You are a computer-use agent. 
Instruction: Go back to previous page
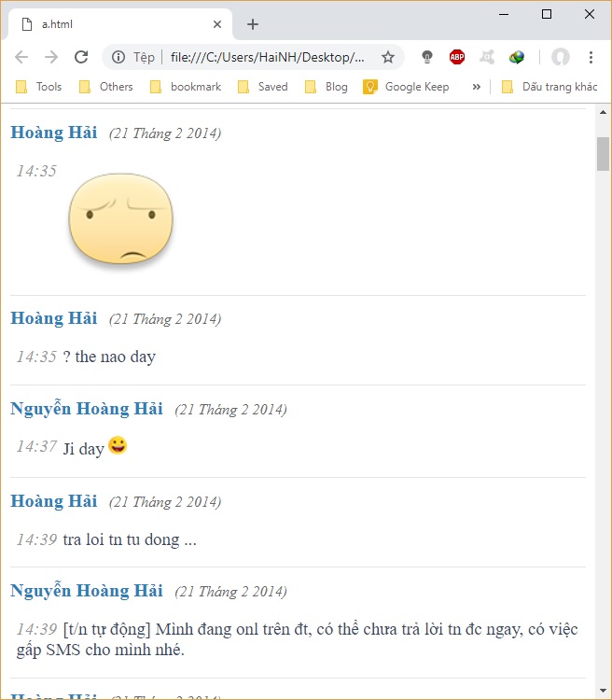click(21, 57)
